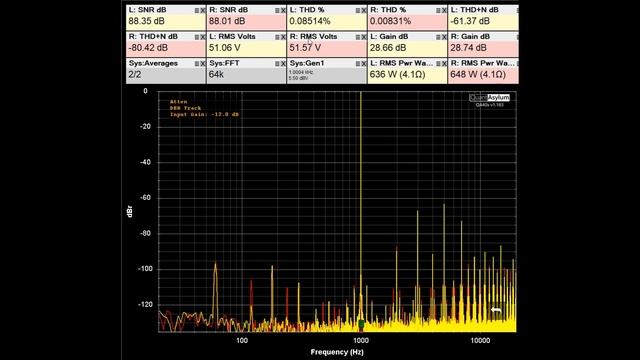Select the 28.66 dB left gain value

pos(388,48)
